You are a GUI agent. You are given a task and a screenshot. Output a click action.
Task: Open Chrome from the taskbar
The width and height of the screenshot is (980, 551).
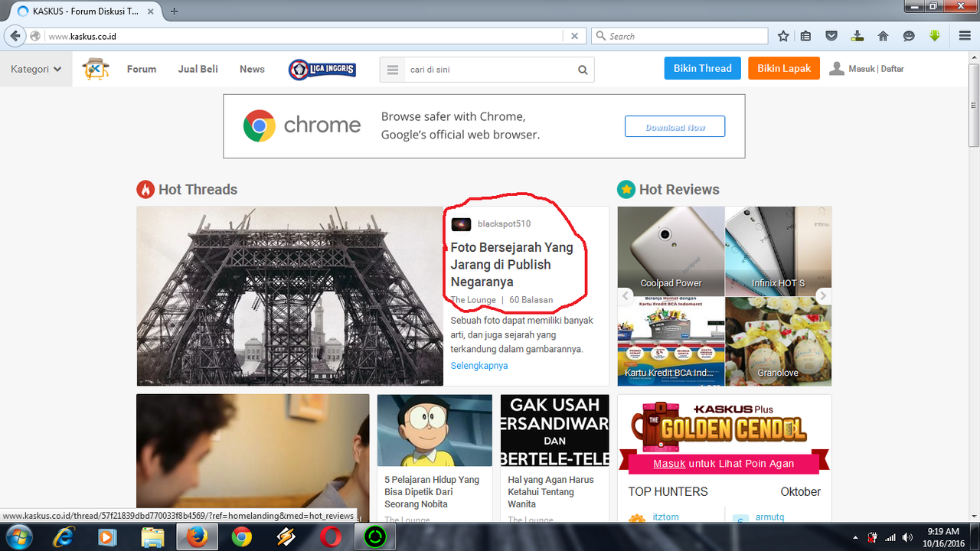point(242,537)
